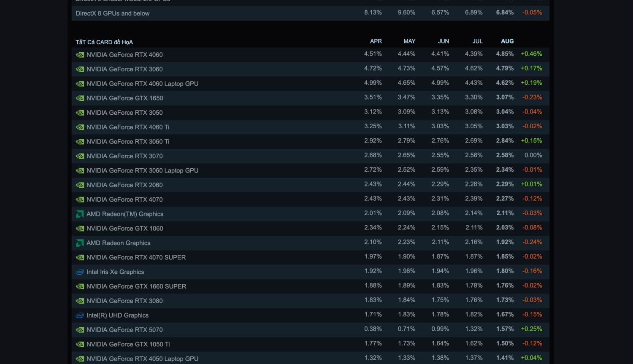Click the NVIDIA GeForce RTX 4060 Ti entry
Screen dimensions: 633x364
tap(128, 127)
